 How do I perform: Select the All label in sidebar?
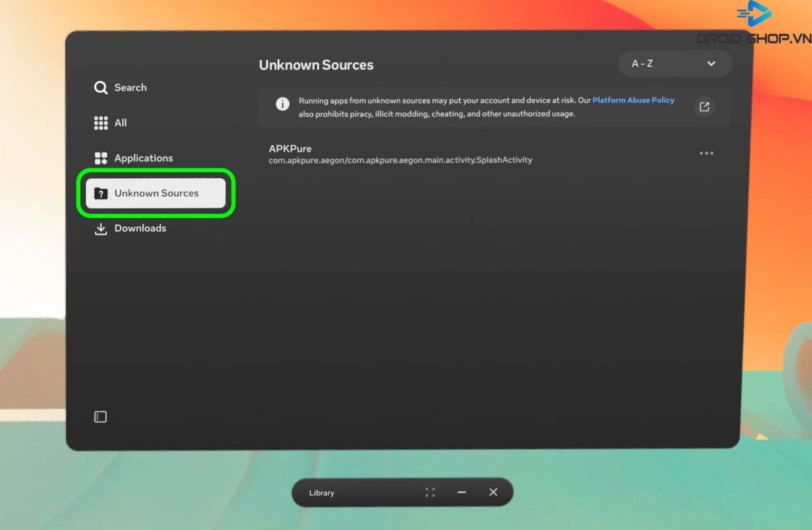121,123
